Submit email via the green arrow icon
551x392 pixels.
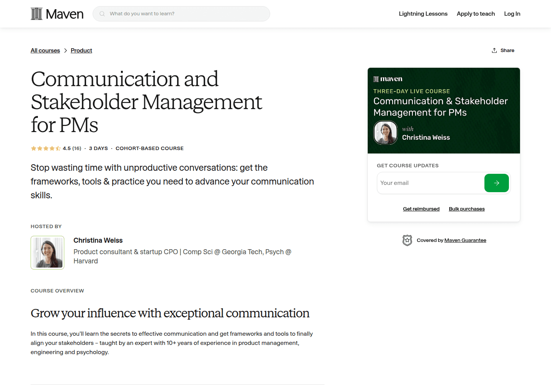pos(497,183)
